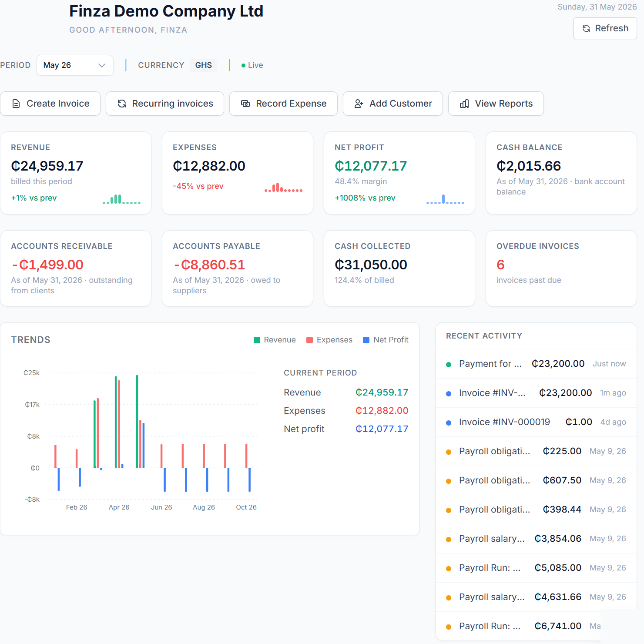Open the Expenses ₵12,882.00 card

point(238,173)
